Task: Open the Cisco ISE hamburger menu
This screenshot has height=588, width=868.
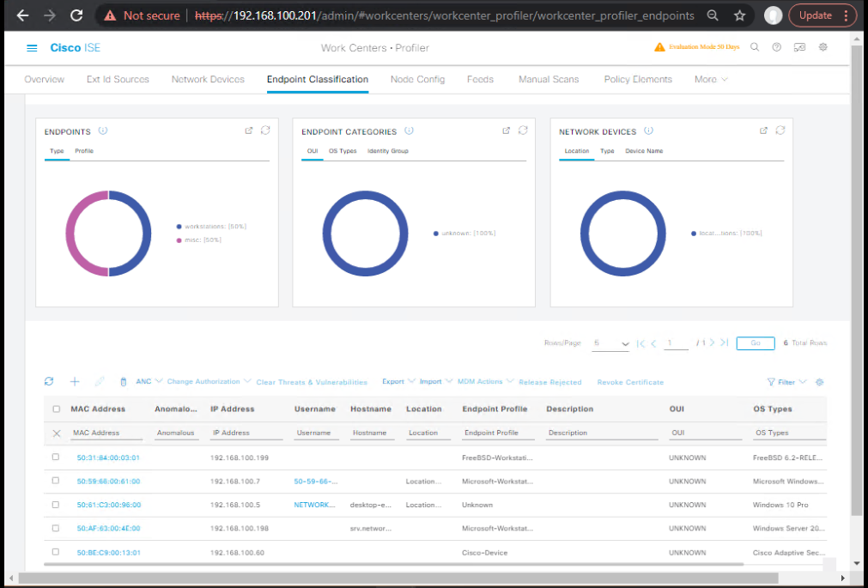Action: [33, 48]
